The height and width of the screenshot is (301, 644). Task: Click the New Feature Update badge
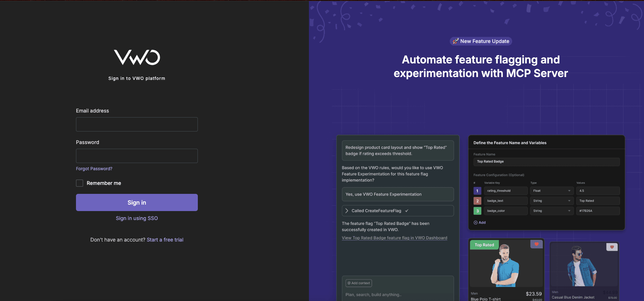point(481,41)
